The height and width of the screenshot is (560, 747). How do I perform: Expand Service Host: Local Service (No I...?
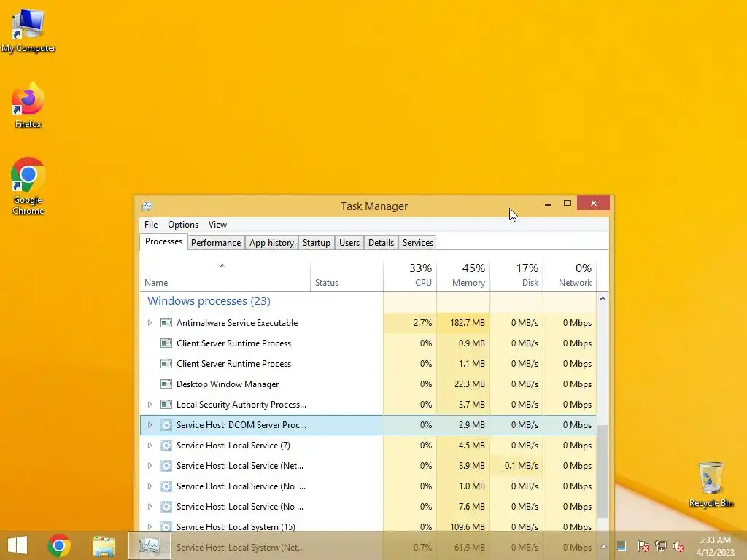[x=150, y=486]
